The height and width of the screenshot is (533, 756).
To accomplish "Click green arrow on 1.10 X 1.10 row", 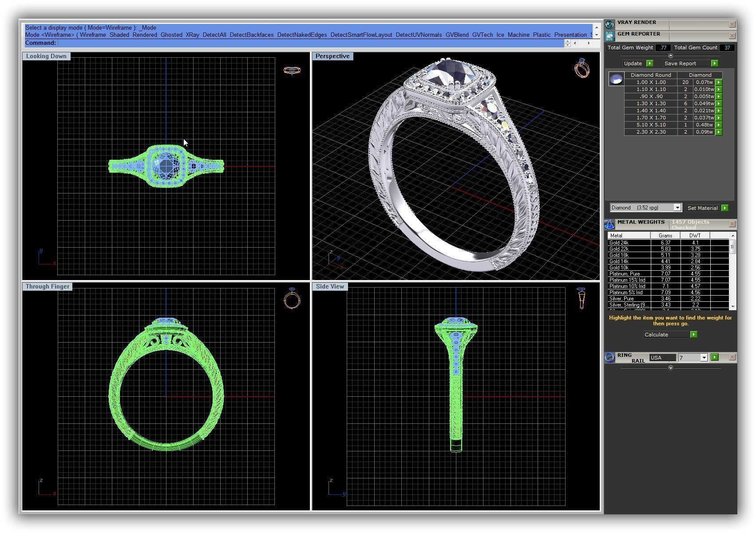I will 719,89.
